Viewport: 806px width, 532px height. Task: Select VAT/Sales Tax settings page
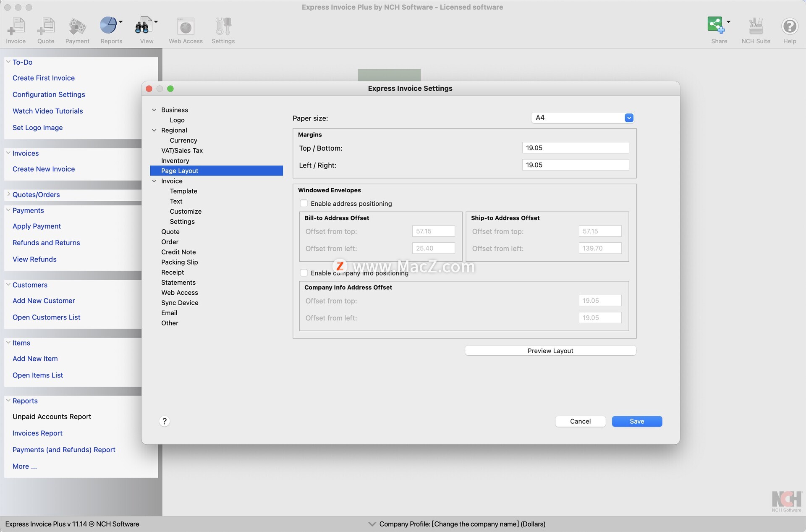(182, 150)
